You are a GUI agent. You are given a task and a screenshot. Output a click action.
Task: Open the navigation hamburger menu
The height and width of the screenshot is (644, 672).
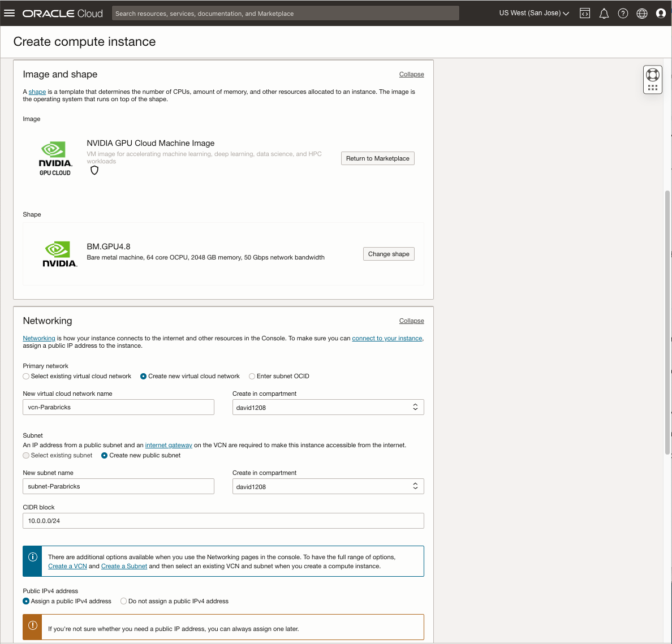(10, 13)
